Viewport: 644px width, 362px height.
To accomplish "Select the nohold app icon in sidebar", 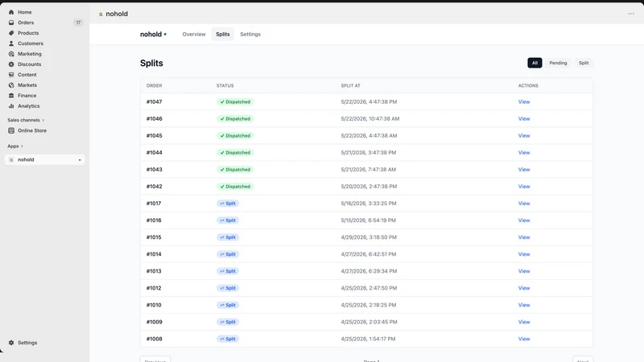I will (x=11, y=159).
